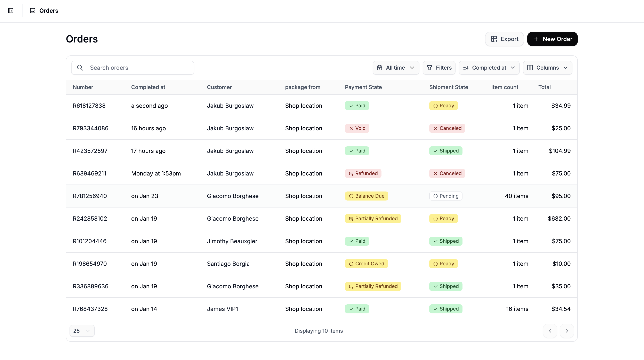Go to the previous page with the left chevron
Screen dimensions: 644x360
[x=550, y=330]
